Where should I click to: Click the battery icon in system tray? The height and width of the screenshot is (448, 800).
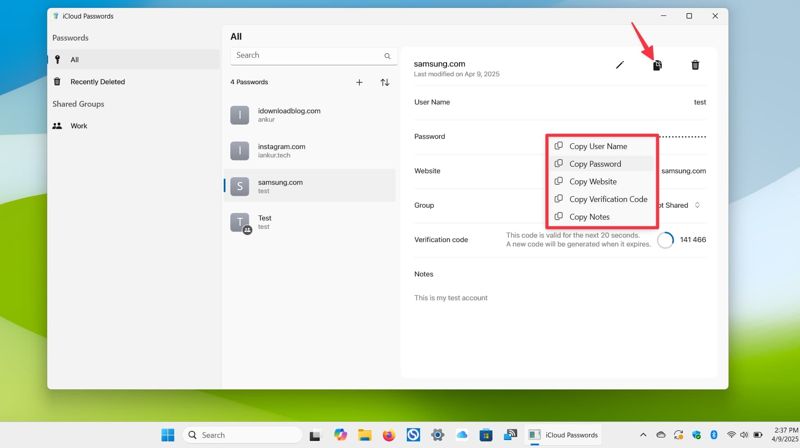tap(758, 435)
